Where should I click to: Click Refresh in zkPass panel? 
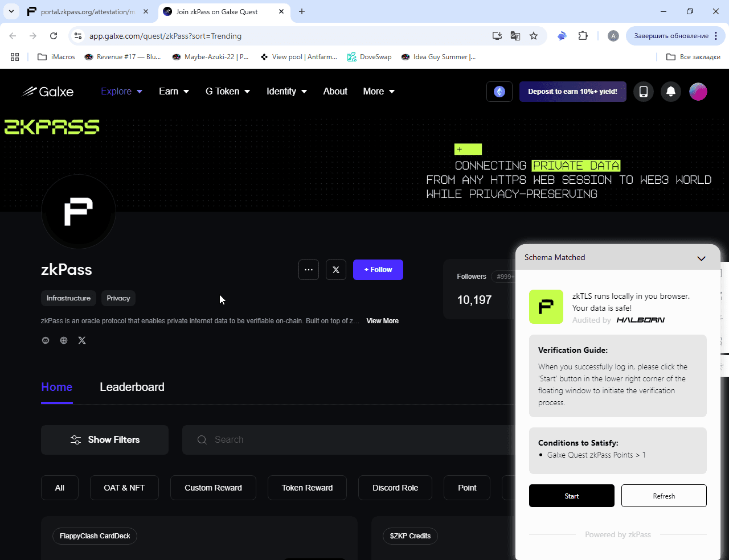[x=664, y=496]
